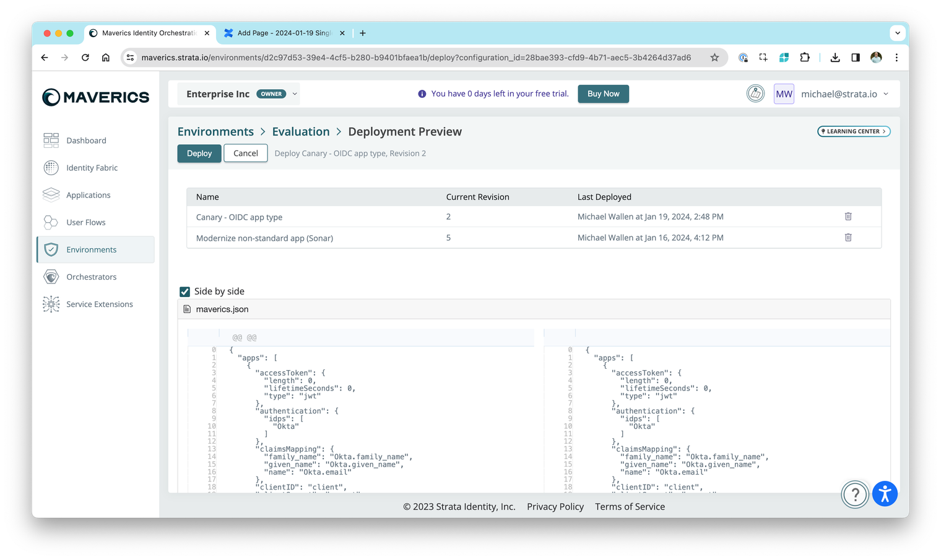
Task: Click the Buy Now button
Action: [604, 94]
